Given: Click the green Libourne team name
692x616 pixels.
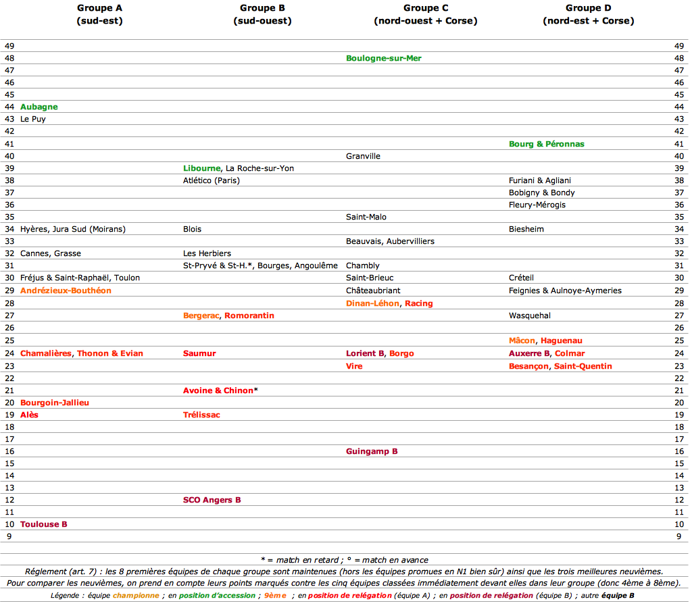Looking at the screenshot, I should click(201, 168).
